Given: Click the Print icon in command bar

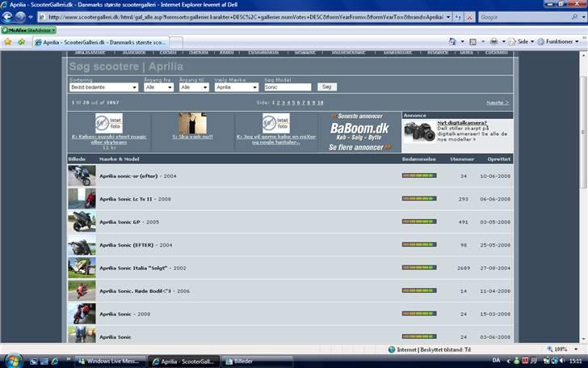Looking at the screenshot, I should pos(493,41).
